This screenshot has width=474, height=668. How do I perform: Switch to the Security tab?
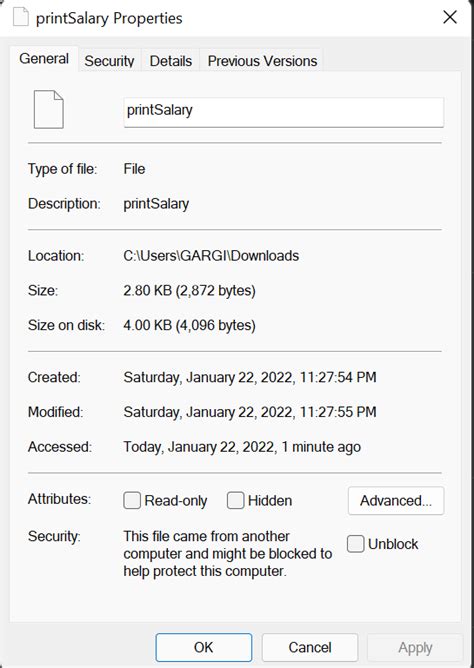tap(109, 61)
